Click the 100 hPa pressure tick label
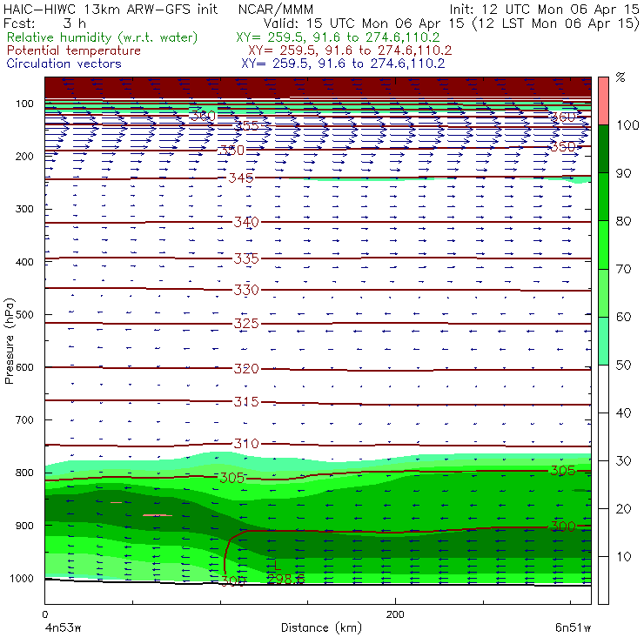Image resolution: width=644 pixels, height=644 pixels. point(24,104)
